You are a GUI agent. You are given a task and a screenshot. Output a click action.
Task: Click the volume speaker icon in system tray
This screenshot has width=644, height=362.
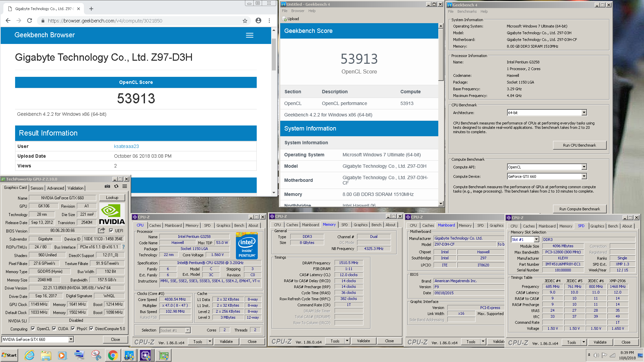pyautogui.click(x=596, y=355)
